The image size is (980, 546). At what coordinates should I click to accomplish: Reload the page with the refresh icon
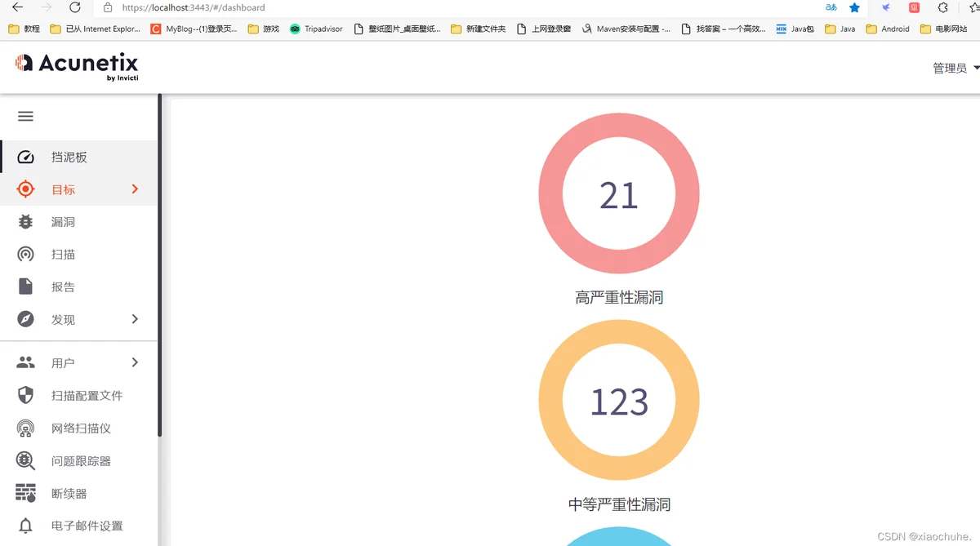[74, 7]
